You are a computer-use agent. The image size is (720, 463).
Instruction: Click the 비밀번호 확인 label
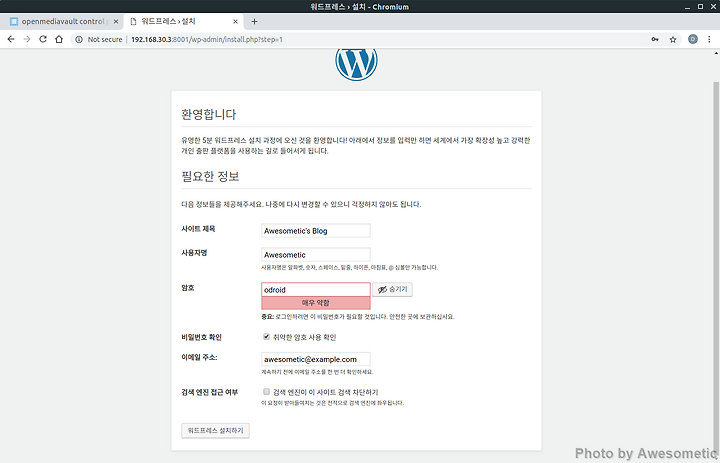[x=202, y=337]
